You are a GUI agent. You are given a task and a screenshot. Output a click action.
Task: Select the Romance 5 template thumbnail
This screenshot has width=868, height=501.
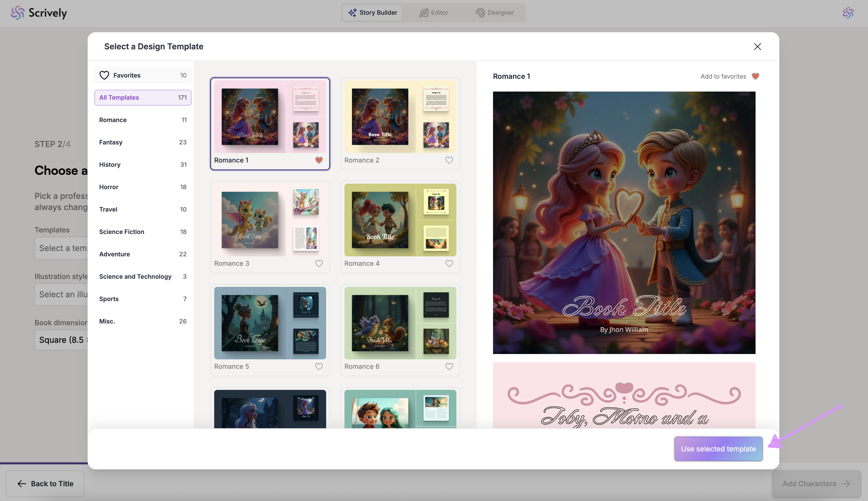pyautogui.click(x=270, y=323)
